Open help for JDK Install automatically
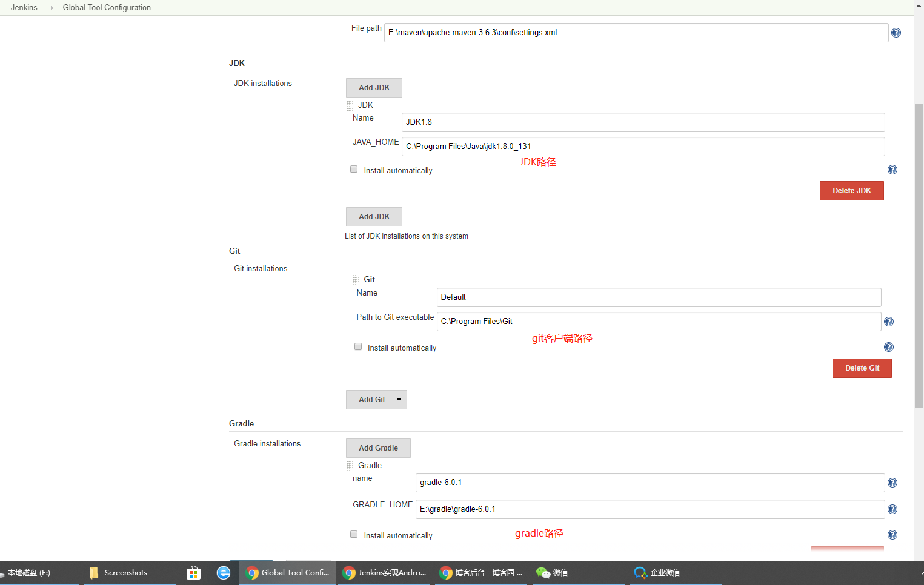Viewport: 924px width, 585px height. 892,170
